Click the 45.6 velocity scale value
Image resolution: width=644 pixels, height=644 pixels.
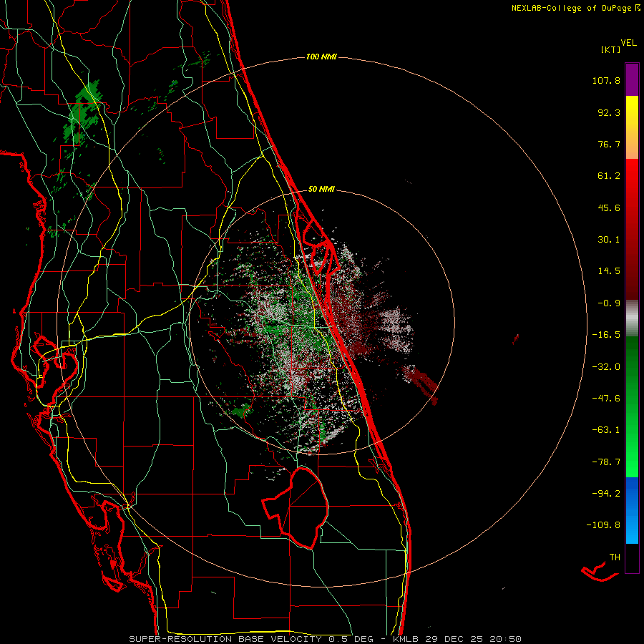coord(609,208)
